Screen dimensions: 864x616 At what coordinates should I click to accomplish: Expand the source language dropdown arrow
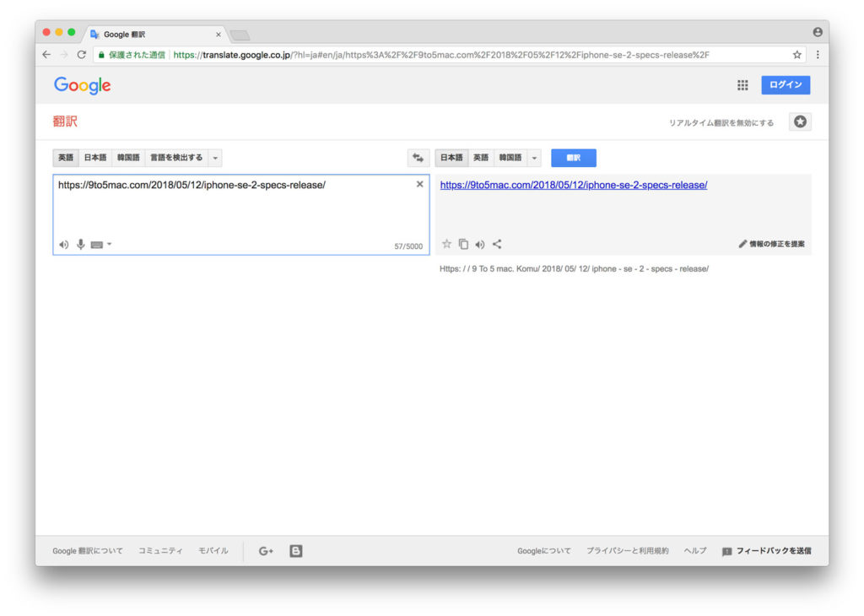click(x=215, y=158)
